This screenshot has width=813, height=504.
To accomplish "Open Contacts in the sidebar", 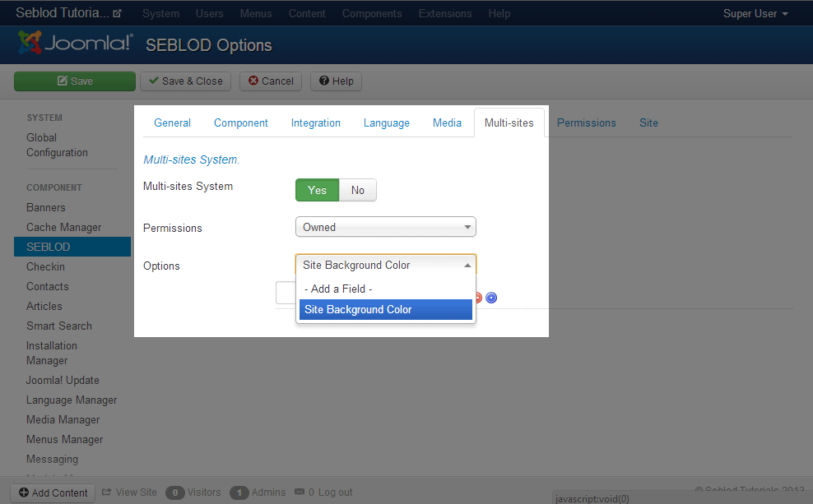I will (x=48, y=286).
